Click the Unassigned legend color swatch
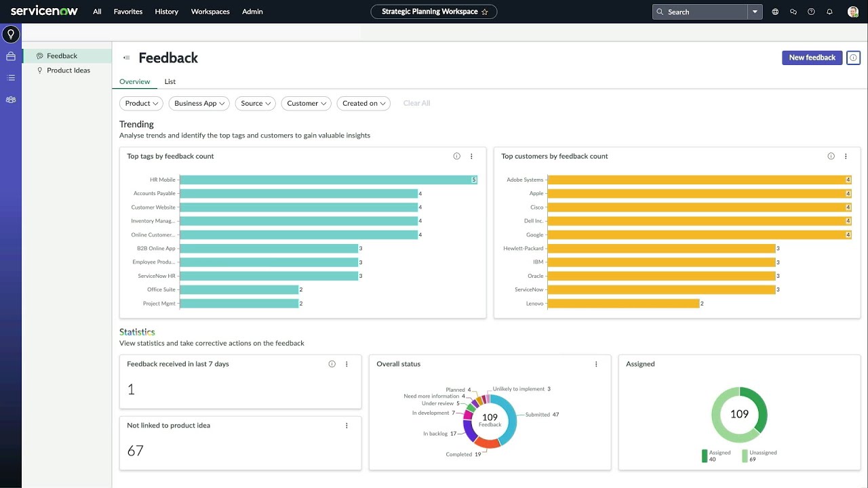The image size is (868, 488). [x=745, y=456]
